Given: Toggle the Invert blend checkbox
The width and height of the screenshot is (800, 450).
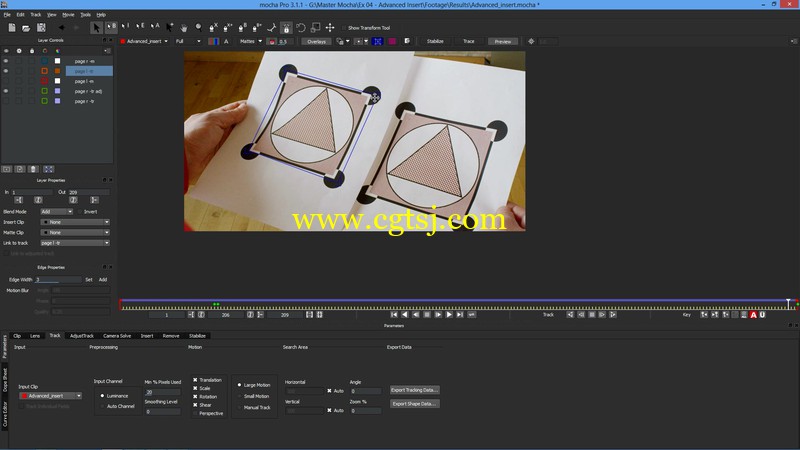Looking at the screenshot, I should [80, 212].
